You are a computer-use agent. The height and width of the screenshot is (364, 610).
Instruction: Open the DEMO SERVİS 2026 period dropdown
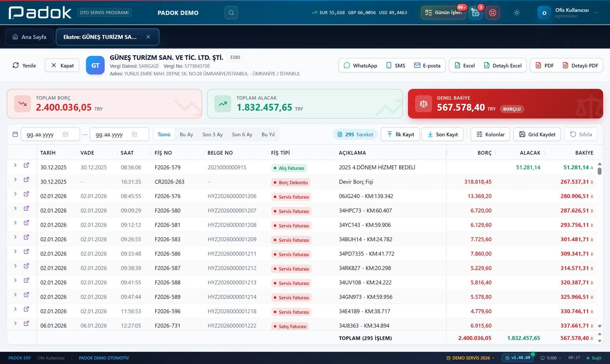pyautogui.click(x=471, y=358)
